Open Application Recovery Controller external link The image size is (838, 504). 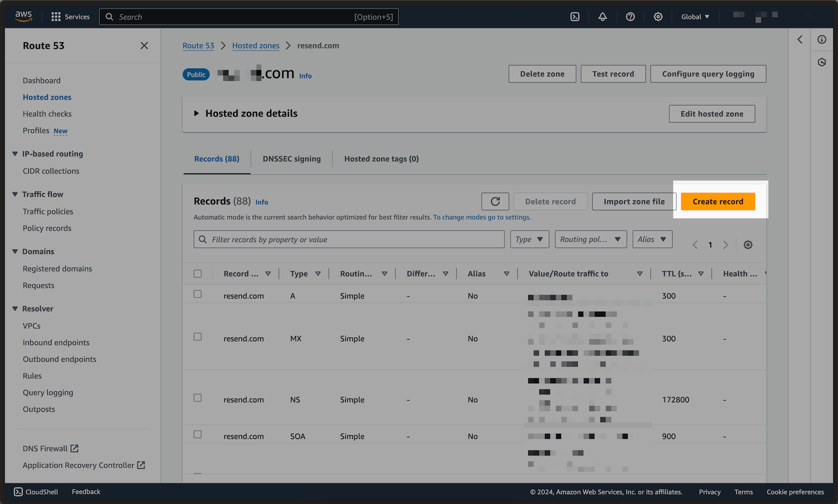(84, 465)
